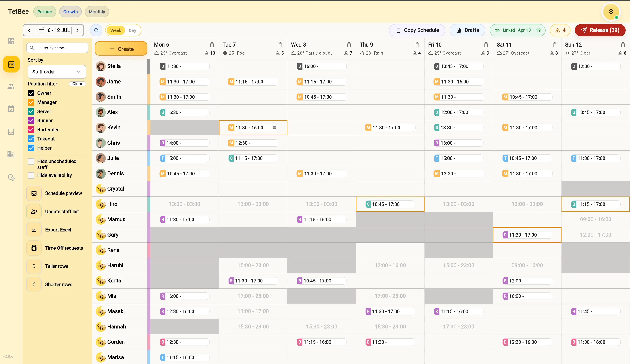Delete Sun 12 shifts trash icon
This screenshot has height=364, width=630.
coord(623,45)
